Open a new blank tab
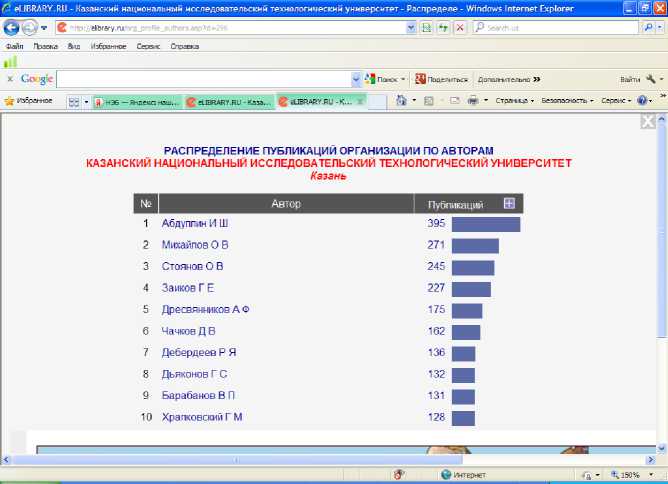The width and height of the screenshot is (668, 484). (x=377, y=102)
